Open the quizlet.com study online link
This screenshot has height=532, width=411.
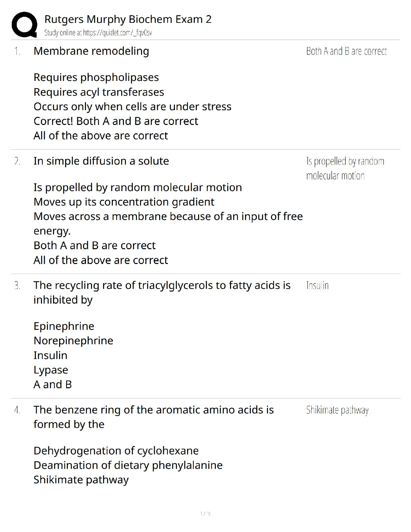(98, 33)
